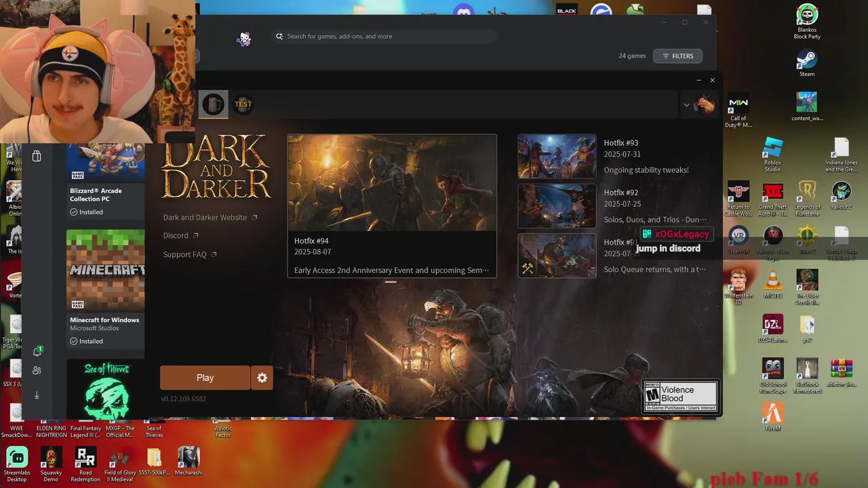Open the Hotfix #93 news thumbnail
Screen dimensions: 868x488
557,156
